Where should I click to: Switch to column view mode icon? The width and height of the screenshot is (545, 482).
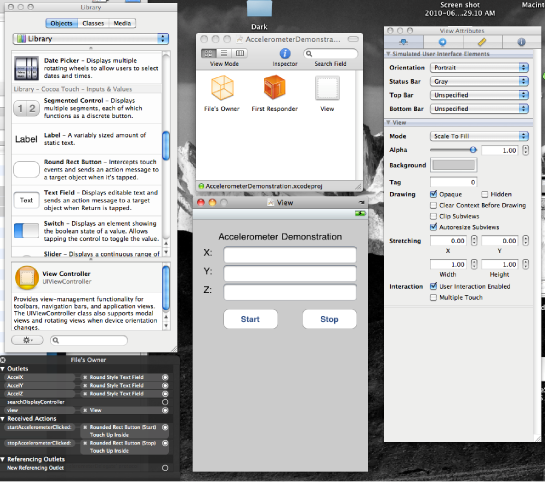tap(240, 53)
